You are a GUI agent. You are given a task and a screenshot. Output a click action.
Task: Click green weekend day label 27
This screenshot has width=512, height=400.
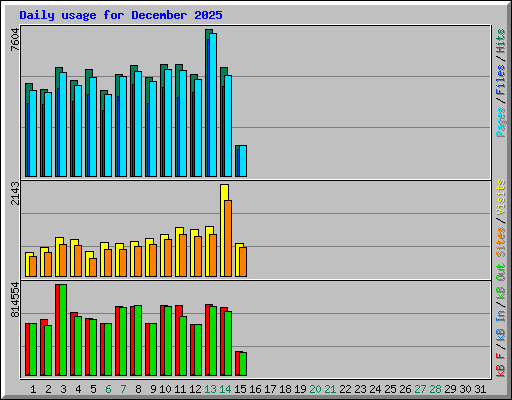[420, 389]
